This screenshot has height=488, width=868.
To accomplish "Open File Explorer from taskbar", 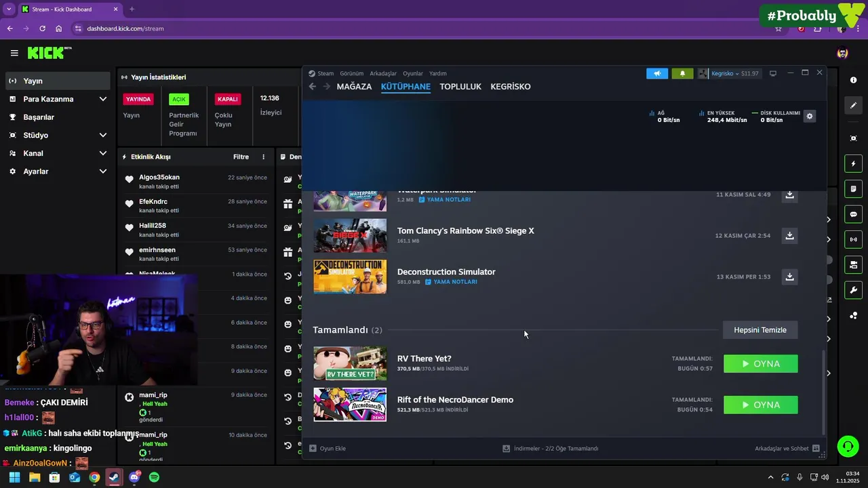I will pos(35,477).
